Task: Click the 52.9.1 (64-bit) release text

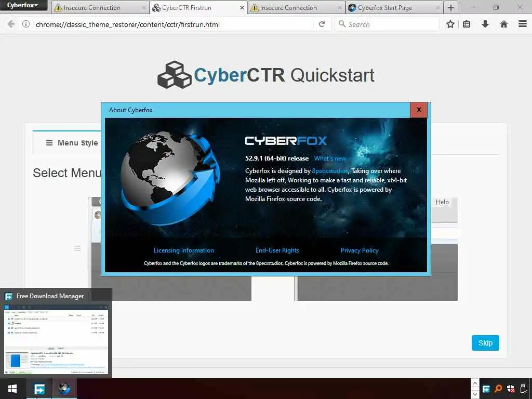Action: pos(277,158)
